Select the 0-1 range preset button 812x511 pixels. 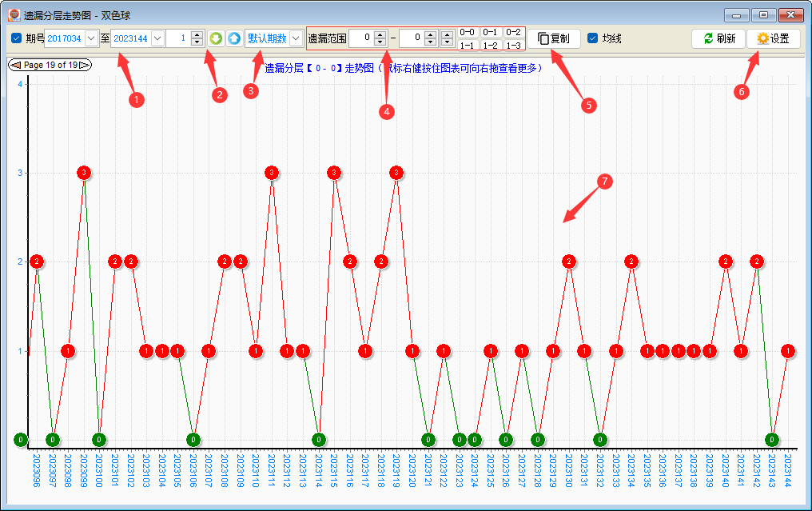pos(490,32)
